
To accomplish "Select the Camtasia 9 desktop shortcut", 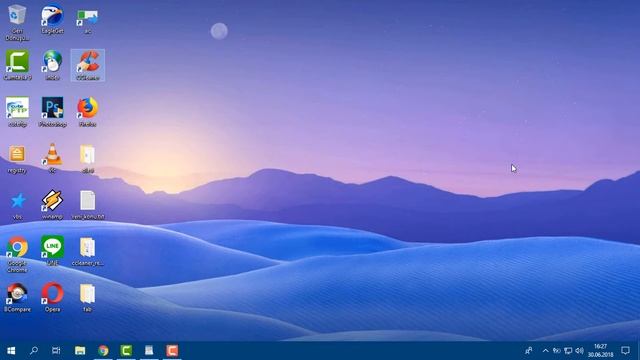I will [17, 65].
